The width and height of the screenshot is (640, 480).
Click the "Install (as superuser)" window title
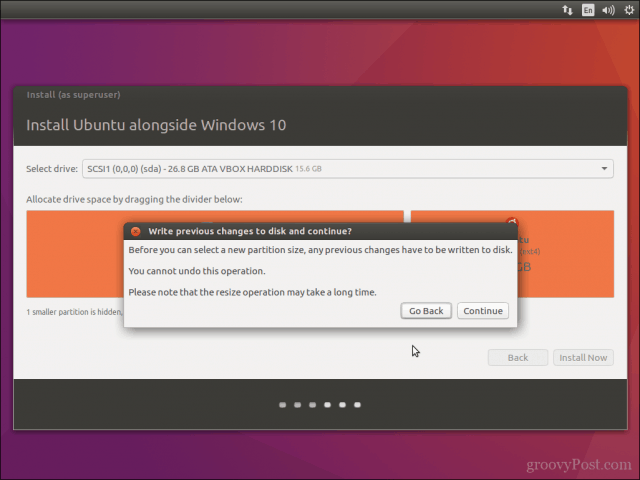[73, 95]
